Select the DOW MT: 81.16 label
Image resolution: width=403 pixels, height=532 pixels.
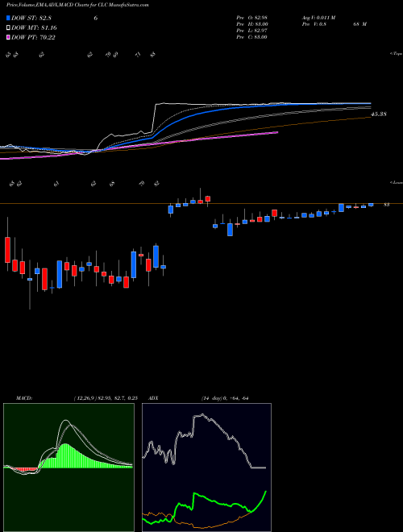[34, 28]
